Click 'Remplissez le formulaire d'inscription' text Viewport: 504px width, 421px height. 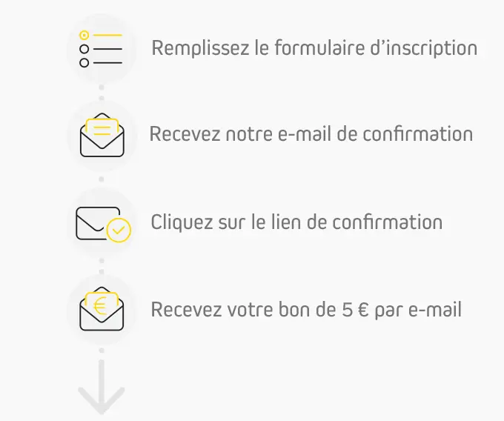(314, 48)
